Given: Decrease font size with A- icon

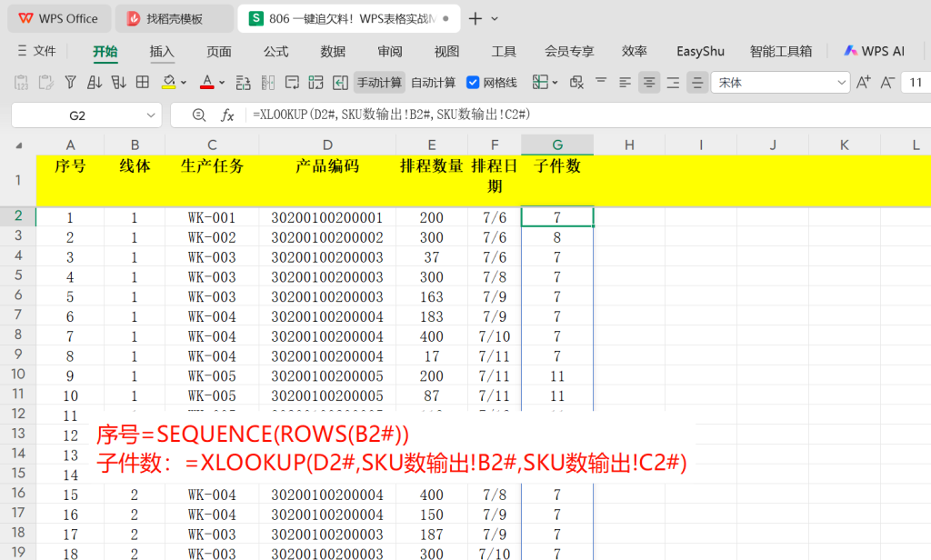Looking at the screenshot, I should pos(887,83).
